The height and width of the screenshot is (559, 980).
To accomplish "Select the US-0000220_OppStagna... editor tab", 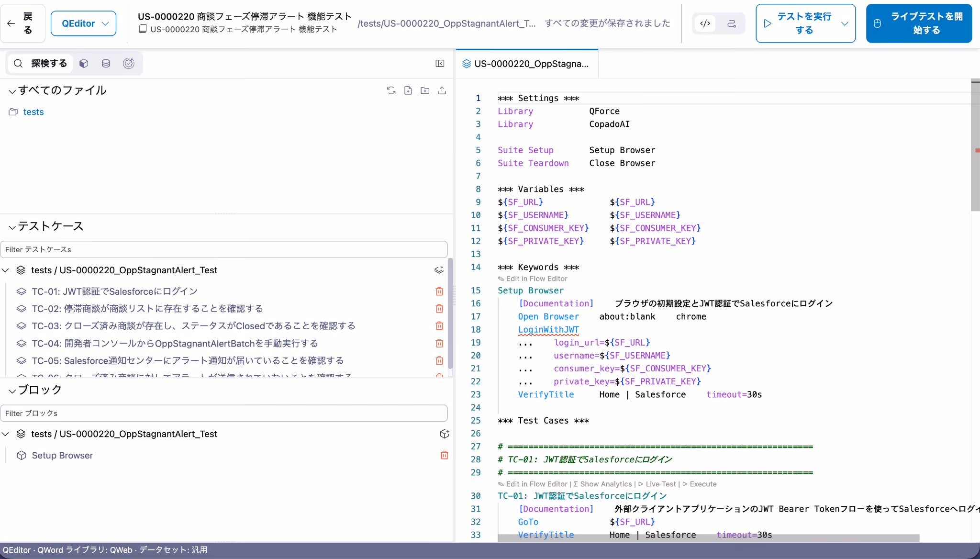I will (x=527, y=64).
